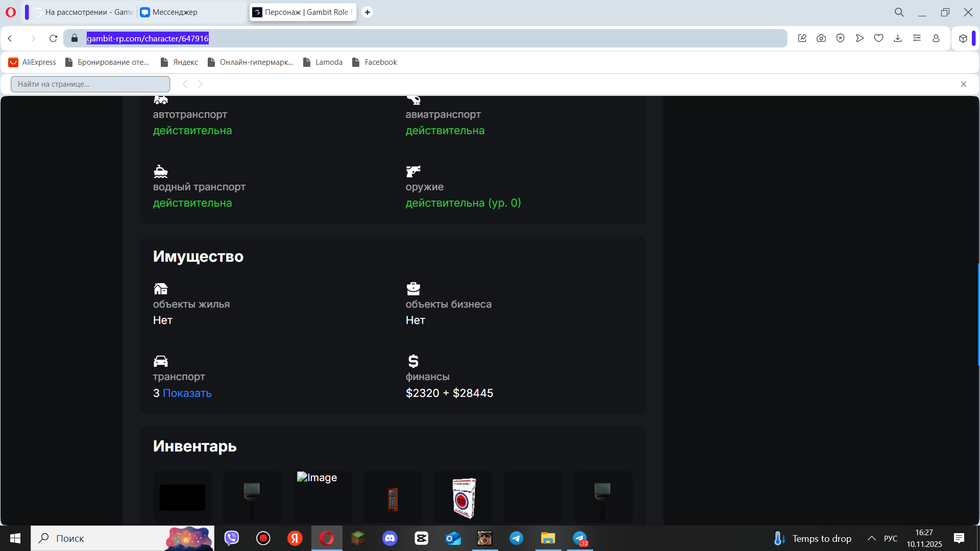
Task: Open Easy Setup sliders icon
Action: [x=917, y=38]
